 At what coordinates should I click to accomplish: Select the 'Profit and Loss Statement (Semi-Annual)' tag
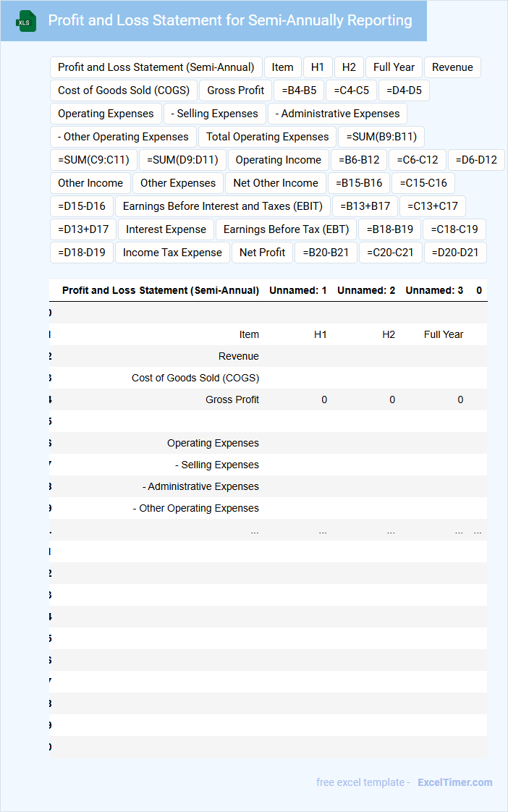point(156,67)
